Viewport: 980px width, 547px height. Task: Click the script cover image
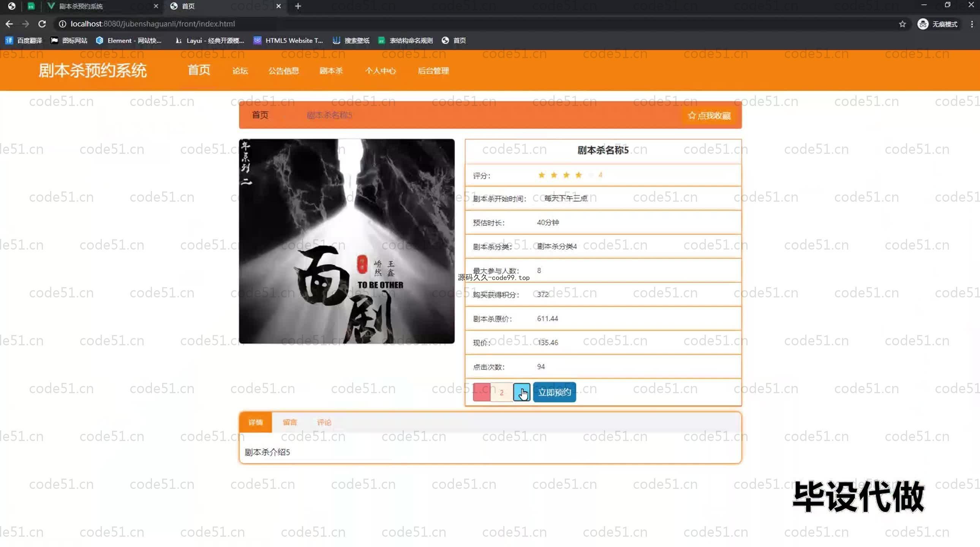pos(346,241)
